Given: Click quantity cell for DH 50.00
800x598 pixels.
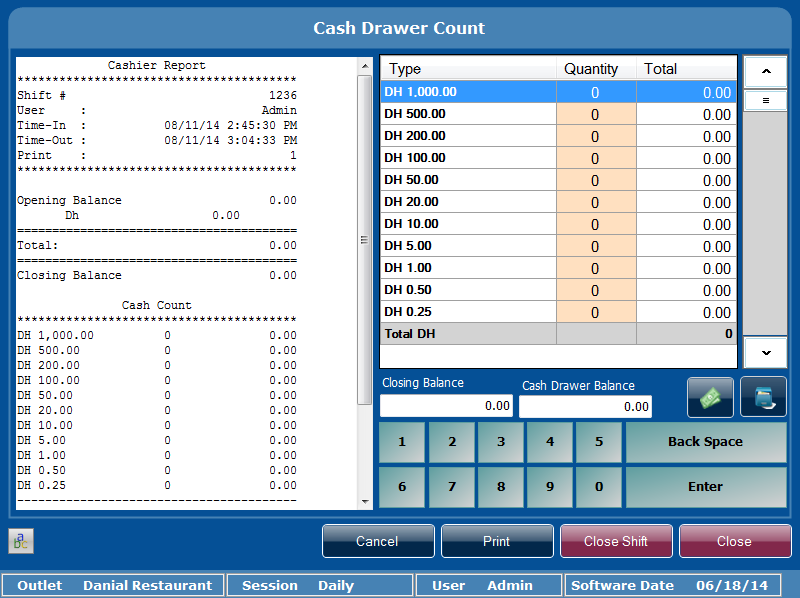Looking at the screenshot, I should 595,180.
